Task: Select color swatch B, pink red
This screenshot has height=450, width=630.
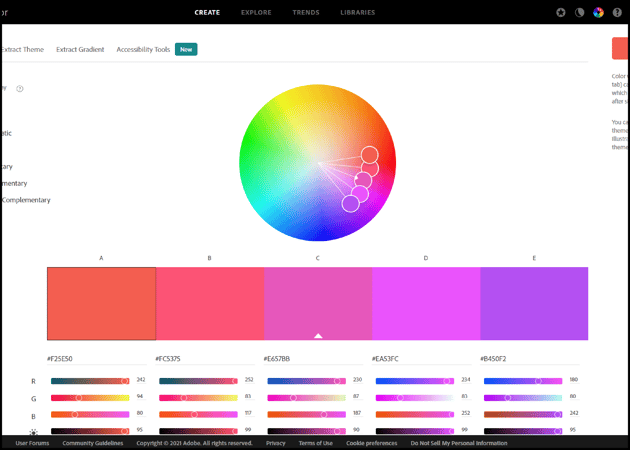Action: (x=210, y=303)
